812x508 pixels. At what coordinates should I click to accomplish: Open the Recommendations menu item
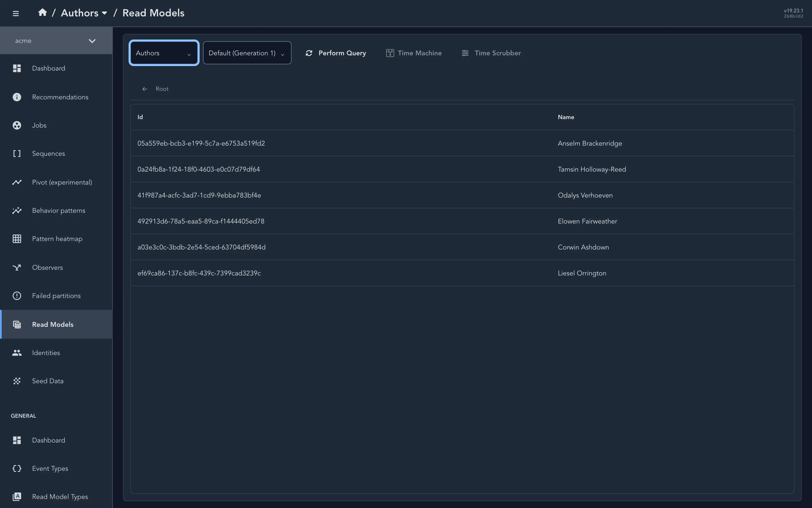pyautogui.click(x=56, y=97)
